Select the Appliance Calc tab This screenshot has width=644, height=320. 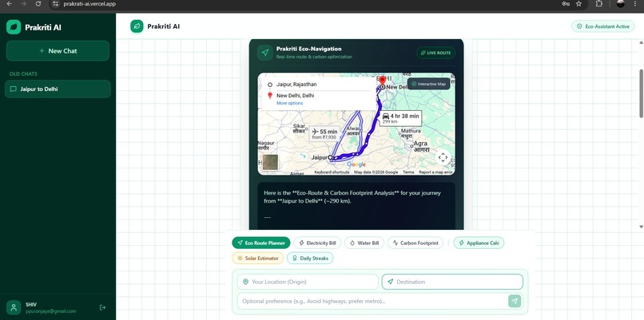479,243
